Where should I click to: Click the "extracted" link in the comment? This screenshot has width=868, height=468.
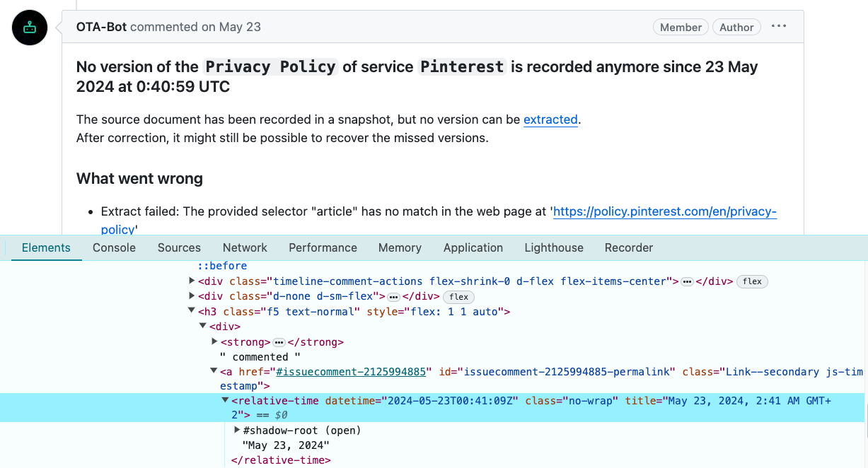pyautogui.click(x=550, y=119)
